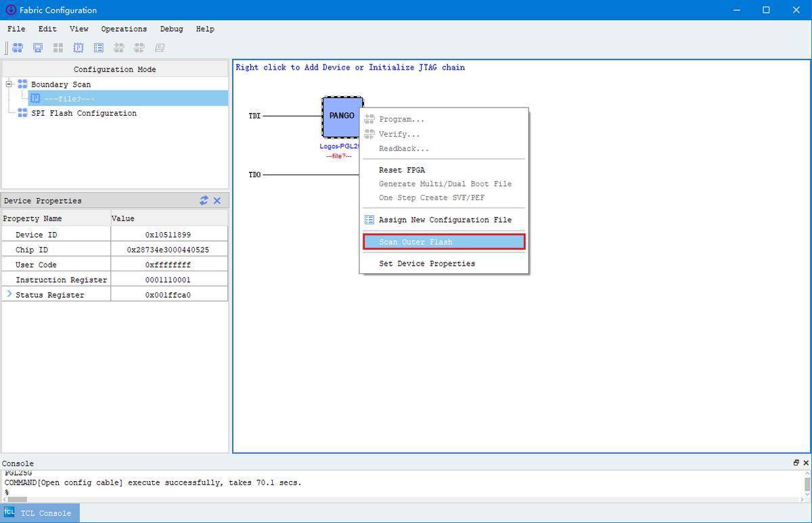The image size is (812, 523).
Task: Select Assign New Configuration File
Action: 445,220
